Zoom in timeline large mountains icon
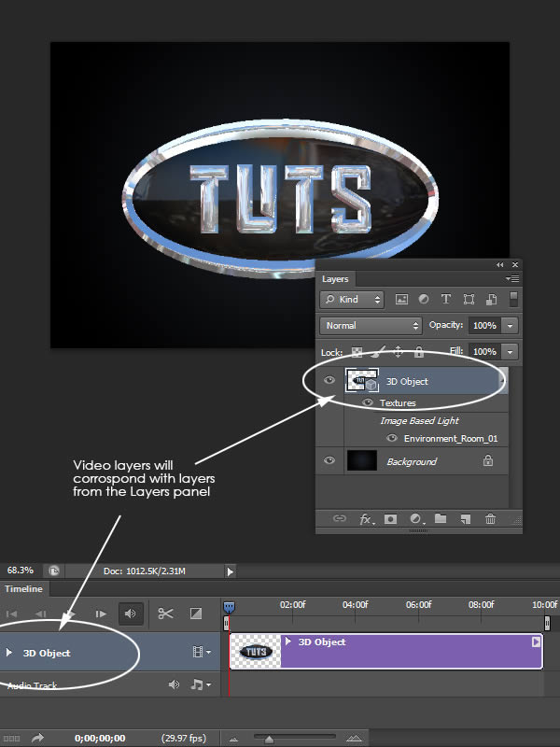Viewport: 560px width, 747px height. pyautogui.click(x=354, y=739)
